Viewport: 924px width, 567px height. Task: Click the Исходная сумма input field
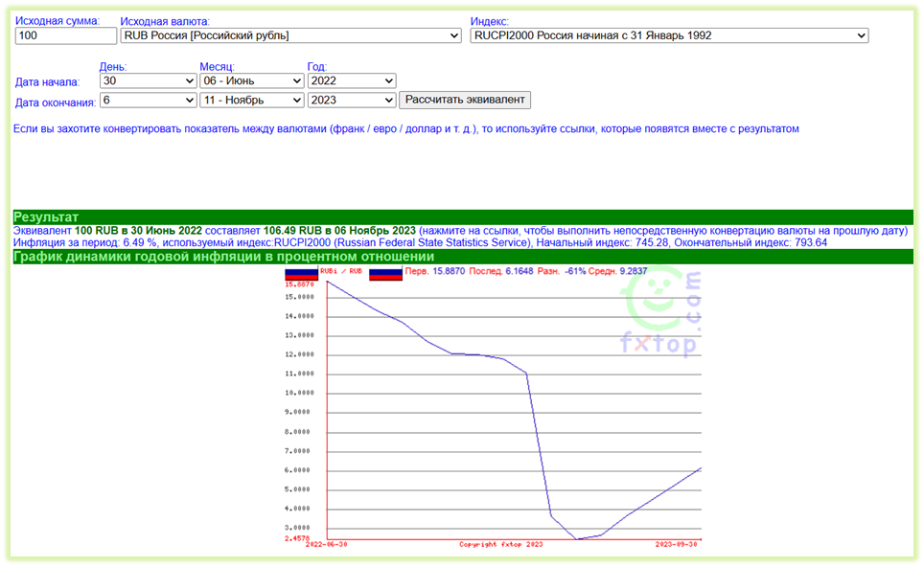65,35
